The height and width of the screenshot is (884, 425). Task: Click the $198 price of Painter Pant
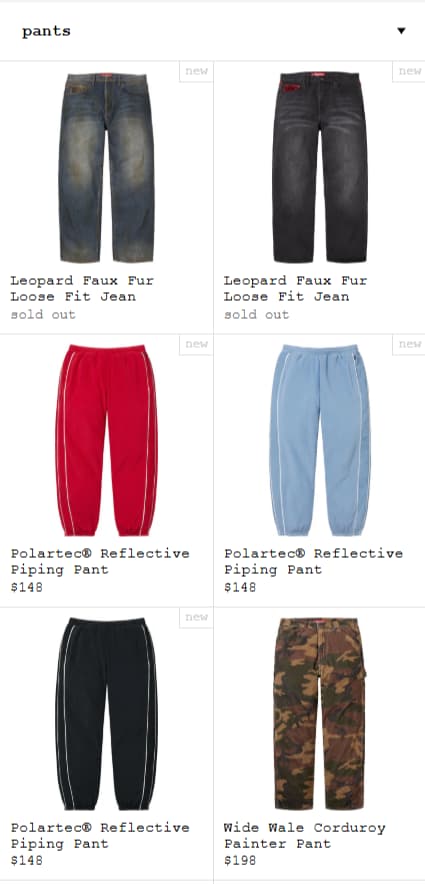pyautogui.click(x=240, y=860)
